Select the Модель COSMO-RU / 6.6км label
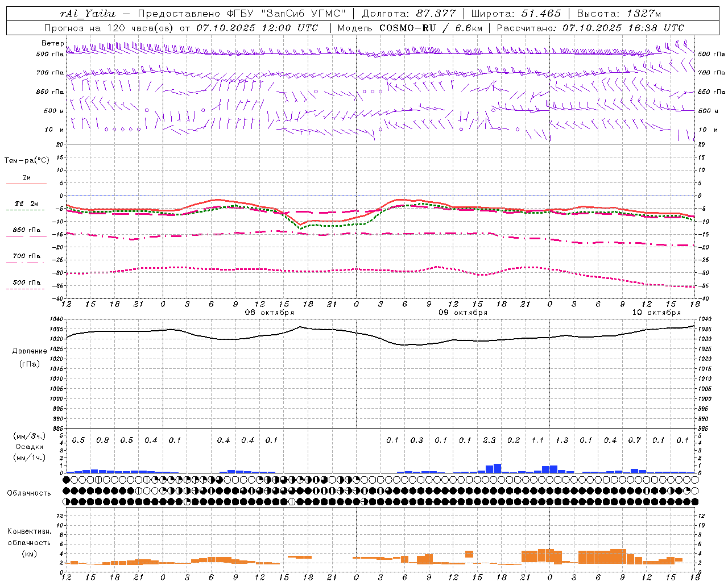728x582 pixels. [409, 28]
